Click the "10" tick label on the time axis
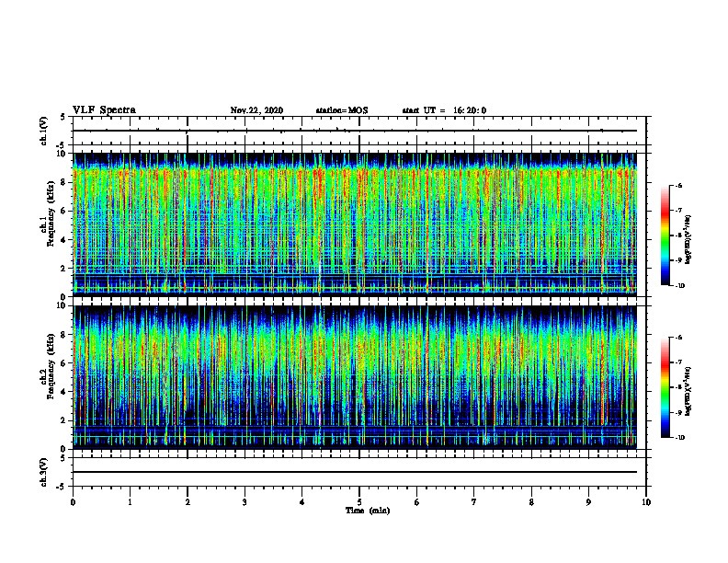The width and height of the screenshot is (728, 563). [x=646, y=502]
